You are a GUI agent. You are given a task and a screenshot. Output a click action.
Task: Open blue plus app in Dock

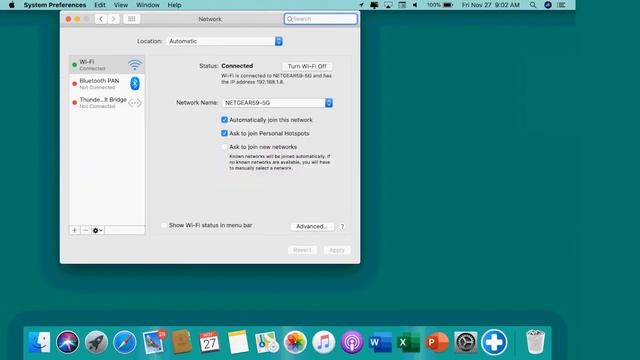coord(494,342)
